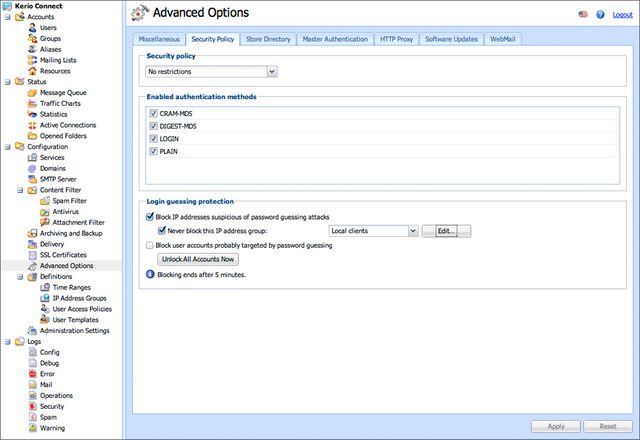Click Traffic Charts icon
Viewport: 640px width, 440px height.
coord(33,103)
